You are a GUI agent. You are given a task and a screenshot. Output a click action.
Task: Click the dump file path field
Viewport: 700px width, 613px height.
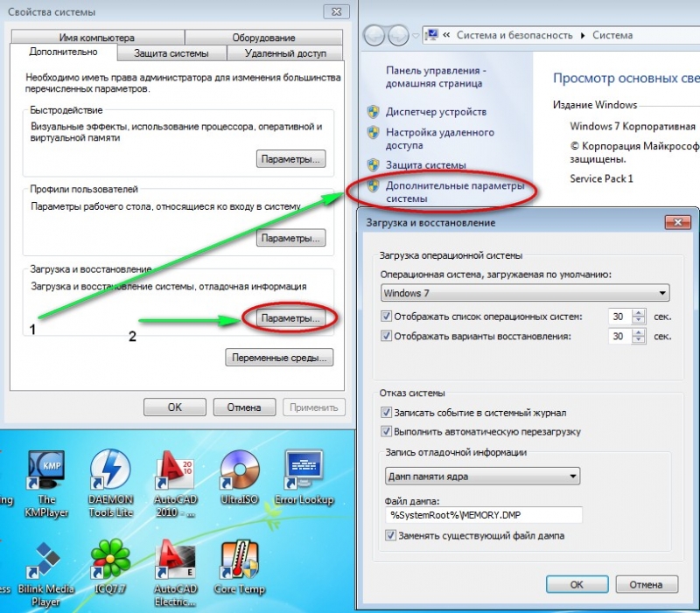tap(484, 515)
